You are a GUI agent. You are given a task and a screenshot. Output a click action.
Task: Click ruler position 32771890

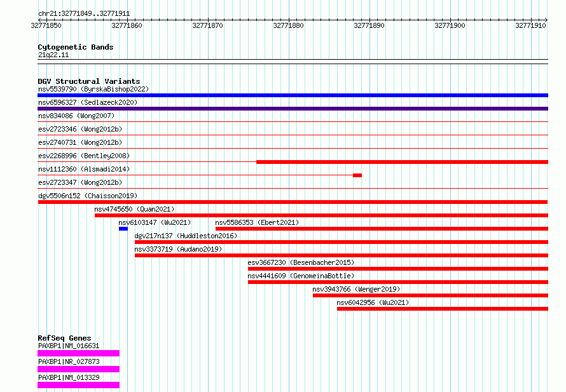pos(369,25)
